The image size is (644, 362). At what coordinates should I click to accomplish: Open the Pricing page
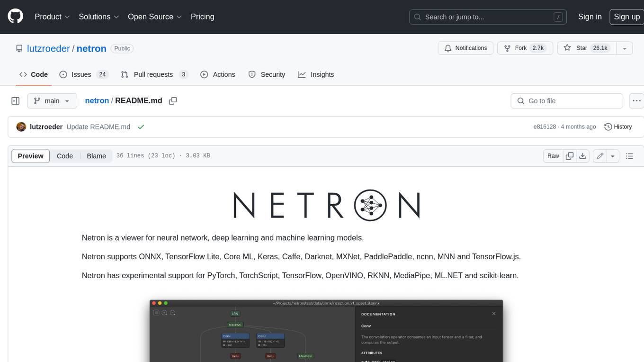click(202, 17)
